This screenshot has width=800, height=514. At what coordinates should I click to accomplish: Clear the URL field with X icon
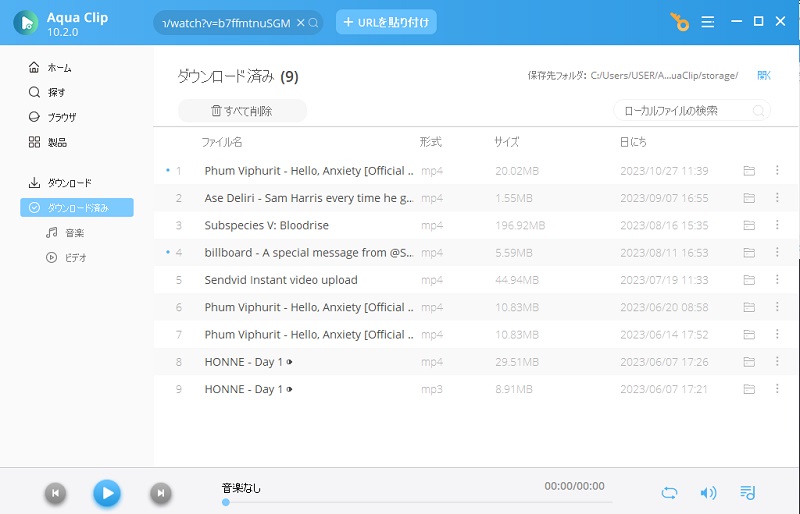pos(301,22)
